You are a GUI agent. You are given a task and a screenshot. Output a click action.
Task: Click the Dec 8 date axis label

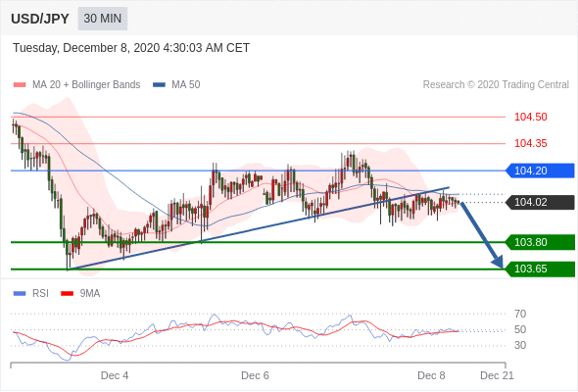[431, 375]
